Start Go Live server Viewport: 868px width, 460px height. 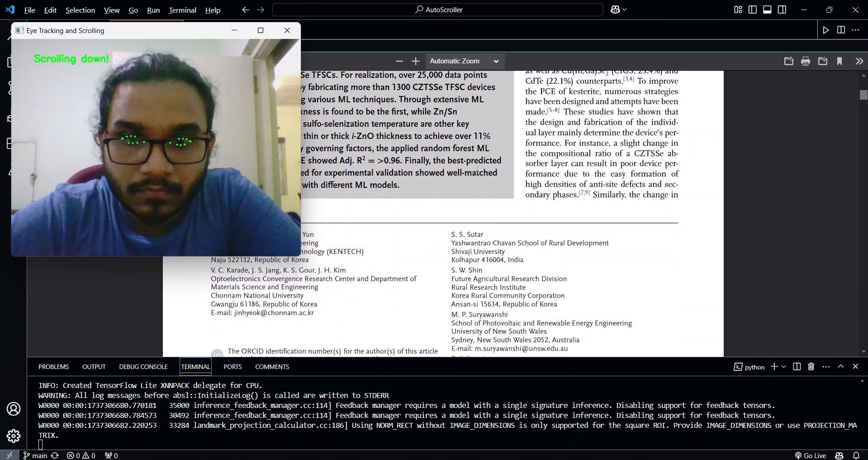point(811,455)
